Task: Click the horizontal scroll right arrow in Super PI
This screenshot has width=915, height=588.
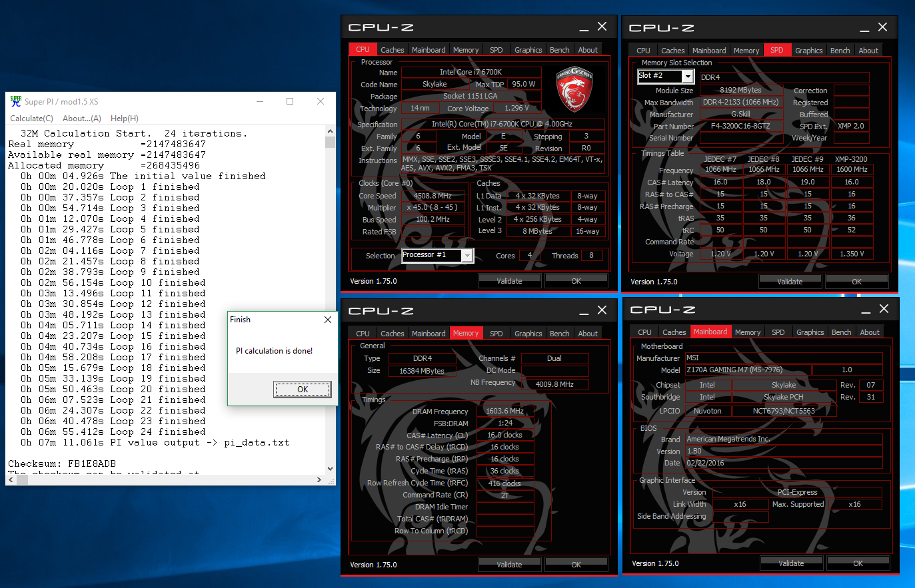Action: point(319,479)
